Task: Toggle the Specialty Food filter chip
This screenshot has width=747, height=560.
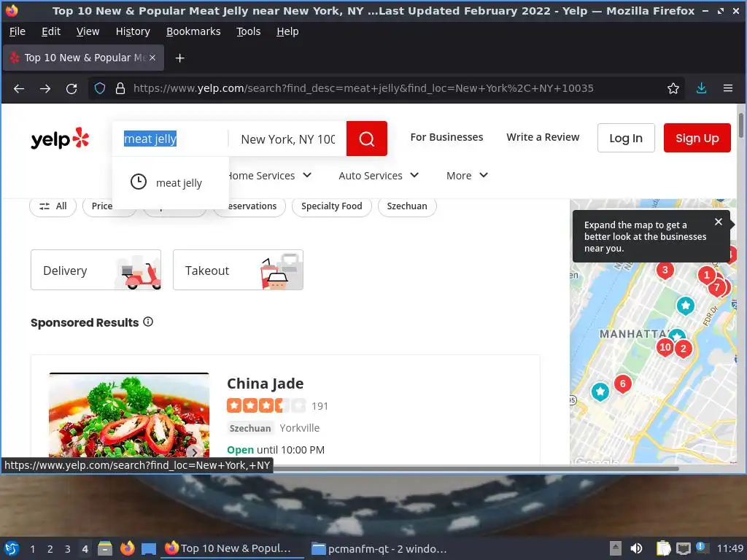Action: [332, 206]
